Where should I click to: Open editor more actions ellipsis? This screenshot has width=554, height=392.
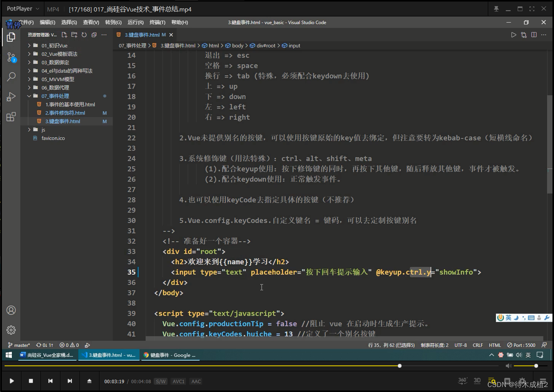click(x=544, y=35)
